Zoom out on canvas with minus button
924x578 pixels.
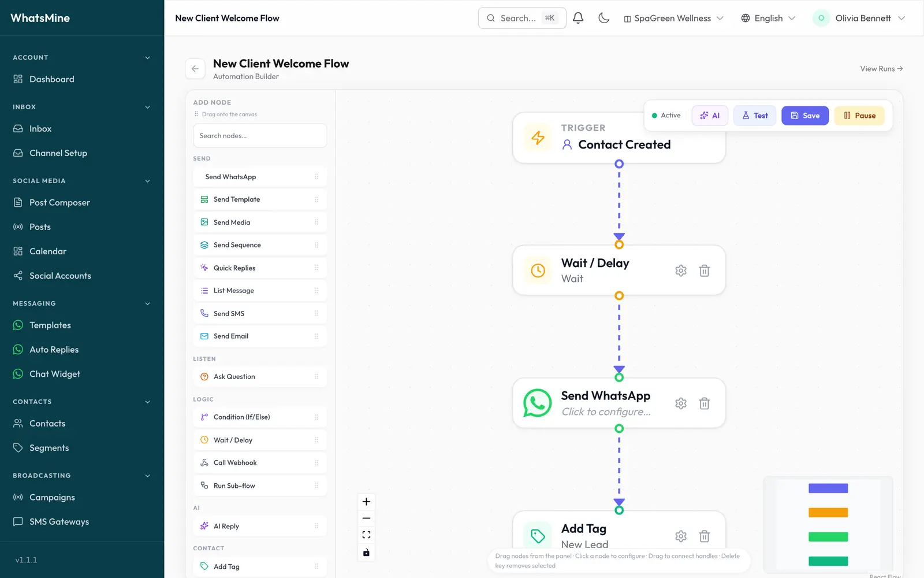366,518
